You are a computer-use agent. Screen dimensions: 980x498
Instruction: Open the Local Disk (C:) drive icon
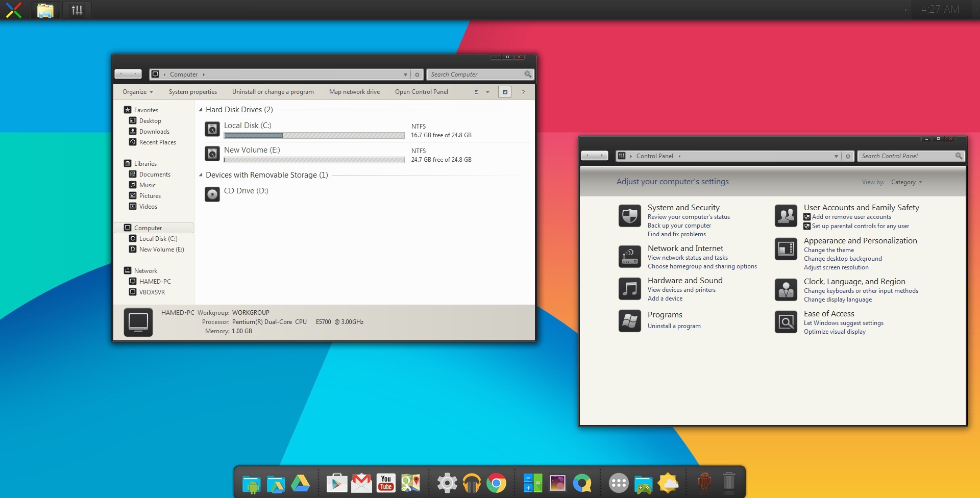pyautogui.click(x=212, y=129)
